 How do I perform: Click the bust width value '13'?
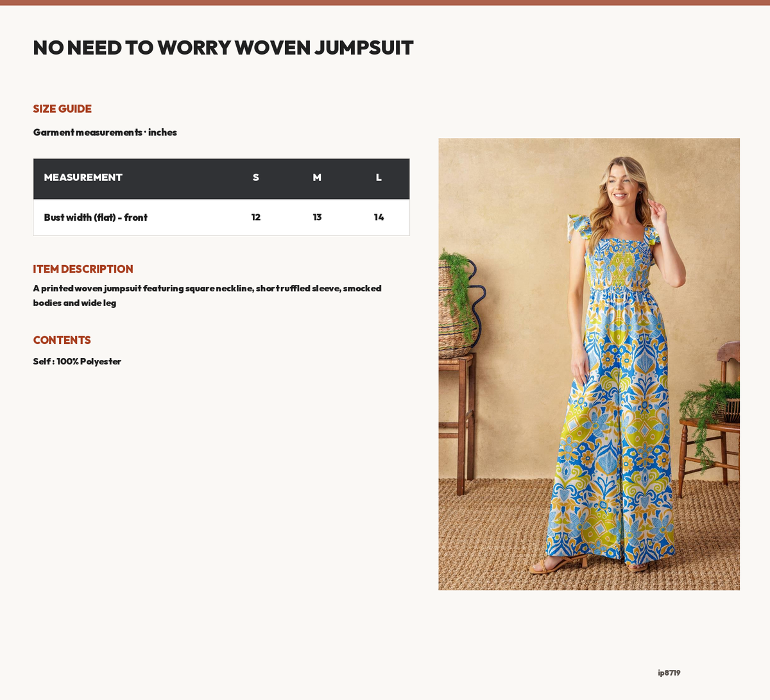click(317, 218)
